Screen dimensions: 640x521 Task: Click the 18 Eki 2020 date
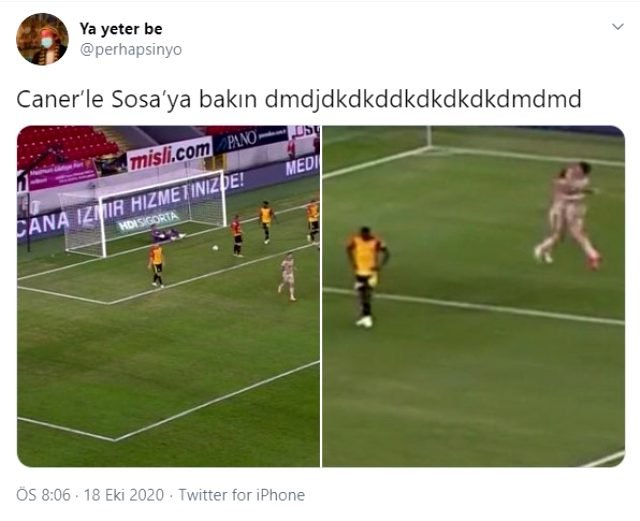[x=124, y=495]
